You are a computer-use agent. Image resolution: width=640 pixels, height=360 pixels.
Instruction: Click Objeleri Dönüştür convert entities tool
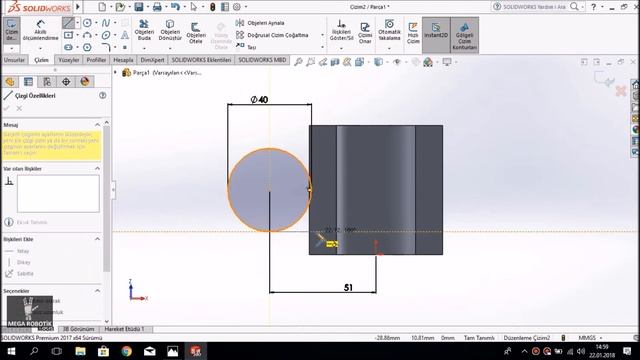(170, 30)
